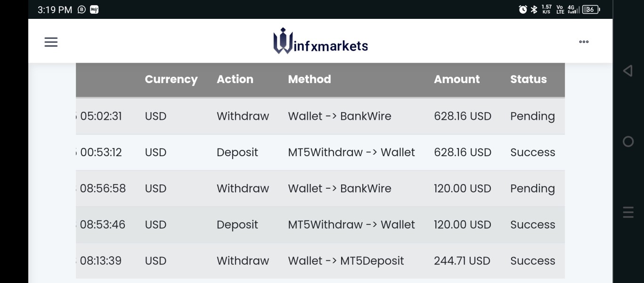Click the Wallet -> MT5Deposit method entry
Image resolution: width=644 pixels, height=283 pixels.
(x=346, y=261)
